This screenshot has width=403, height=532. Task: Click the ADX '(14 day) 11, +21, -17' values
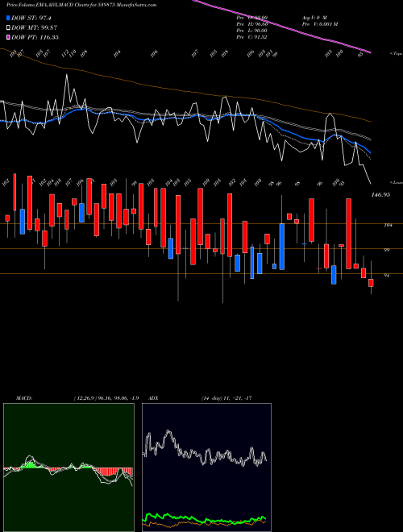(226, 398)
